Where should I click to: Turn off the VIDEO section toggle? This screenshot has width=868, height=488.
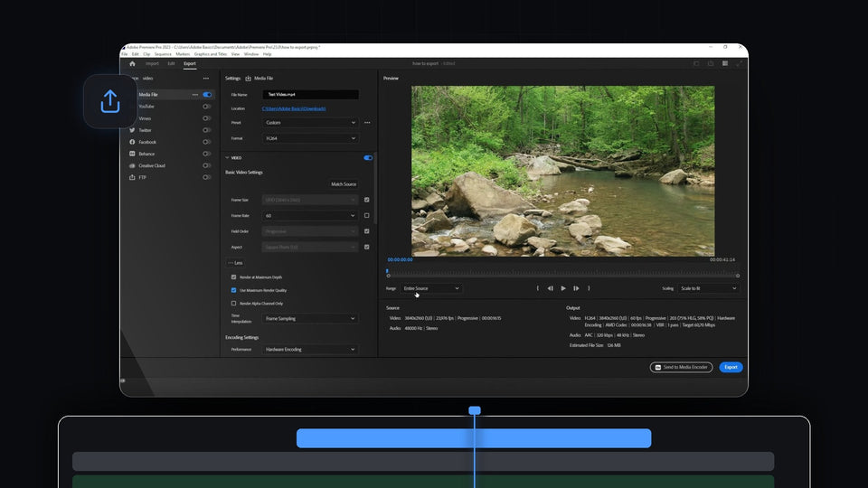coord(368,157)
